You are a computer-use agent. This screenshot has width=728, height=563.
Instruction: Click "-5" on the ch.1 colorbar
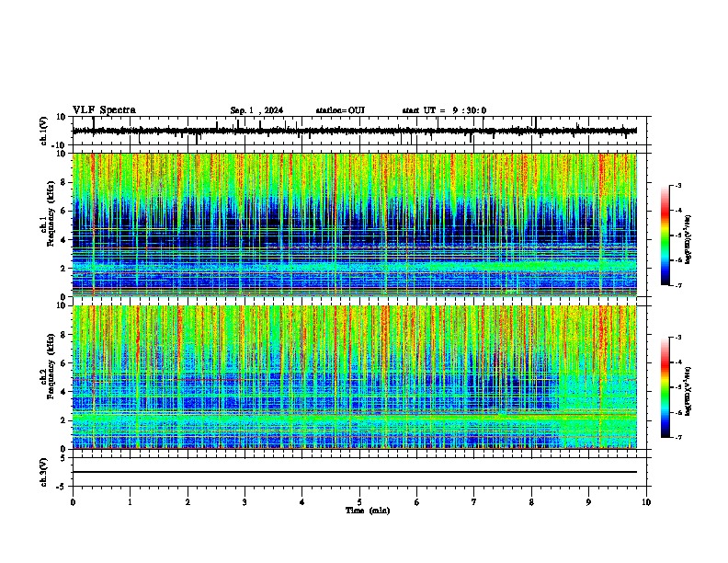click(x=677, y=236)
